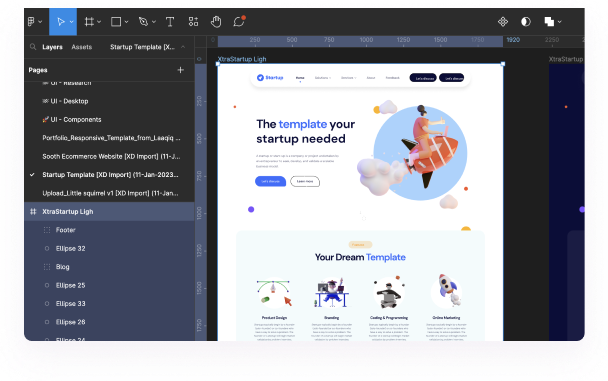Select the XtraStartup Ligh frame layer

click(109, 212)
